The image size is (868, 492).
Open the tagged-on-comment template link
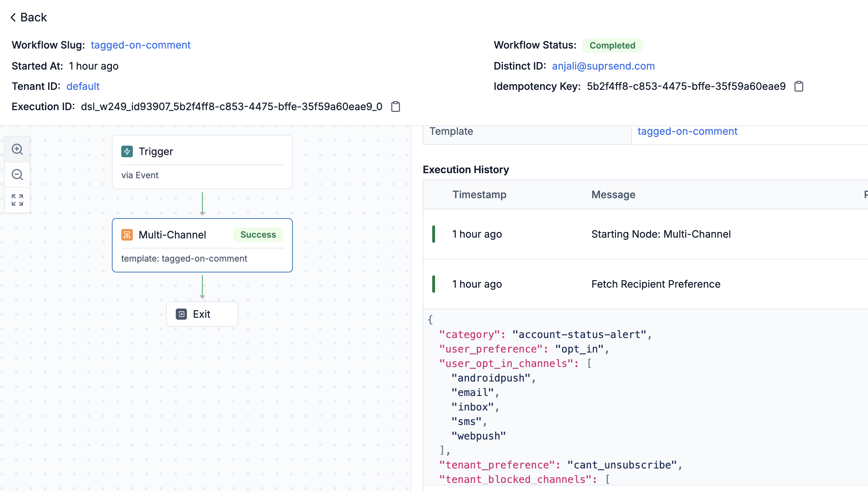(x=687, y=131)
